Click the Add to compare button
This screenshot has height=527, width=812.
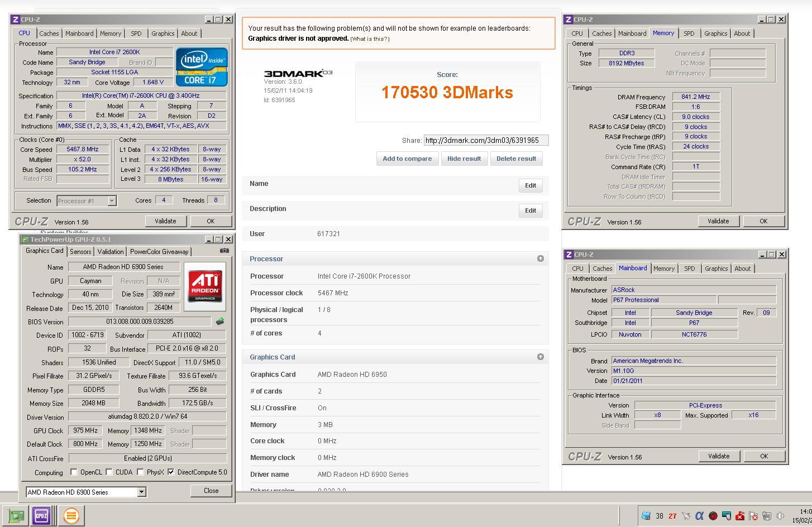click(407, 159)
